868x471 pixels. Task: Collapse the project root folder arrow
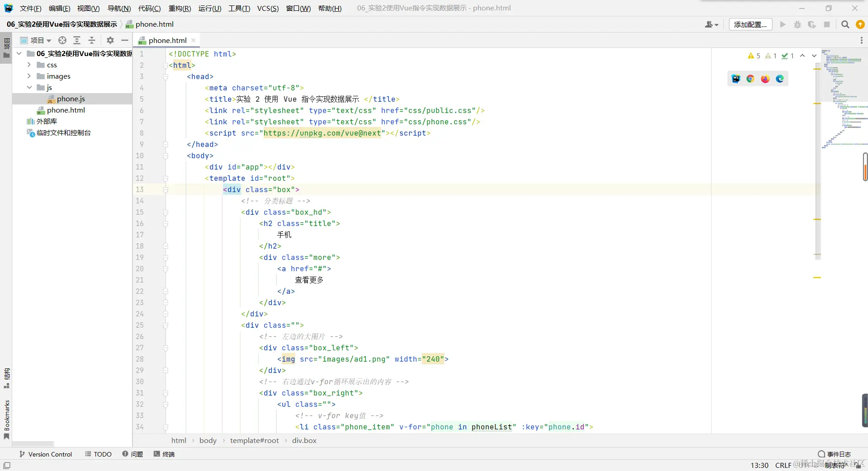(x=19, y=53)
